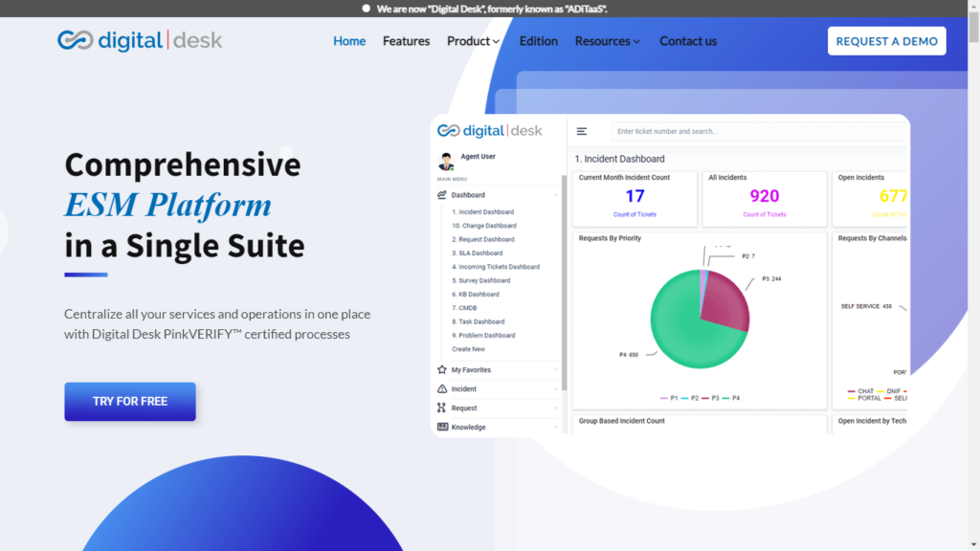The height and width of the screenshot is (551, 980).
Task: Go to the Features menu item
Action: (406, 41)
